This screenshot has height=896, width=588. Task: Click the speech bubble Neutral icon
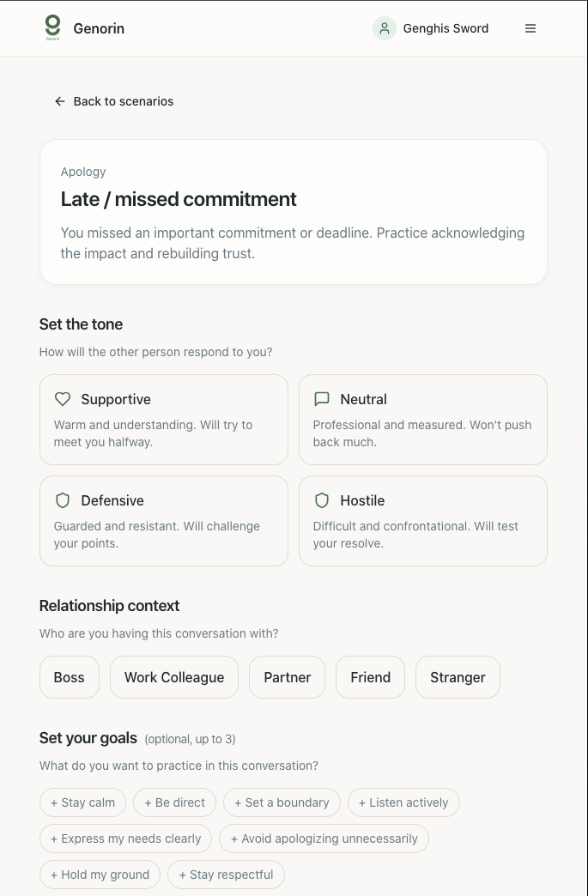pyautogui.click(x=322, y=399)
